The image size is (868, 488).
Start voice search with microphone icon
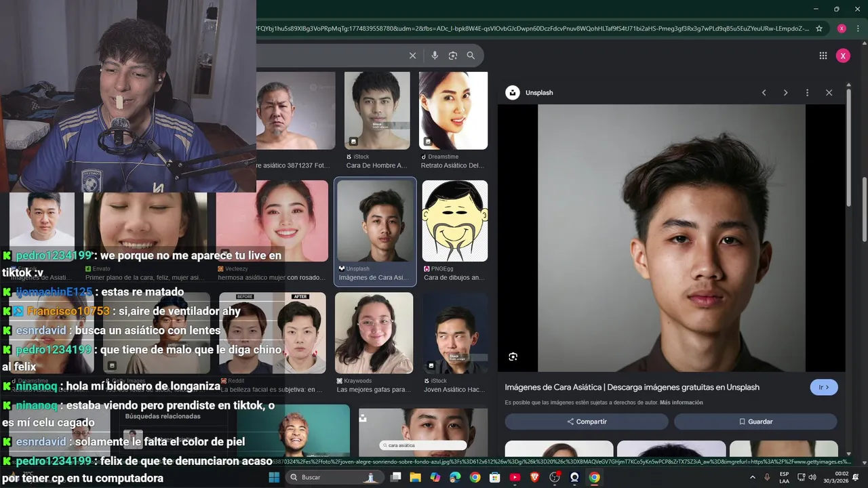(x=435, y=56)
